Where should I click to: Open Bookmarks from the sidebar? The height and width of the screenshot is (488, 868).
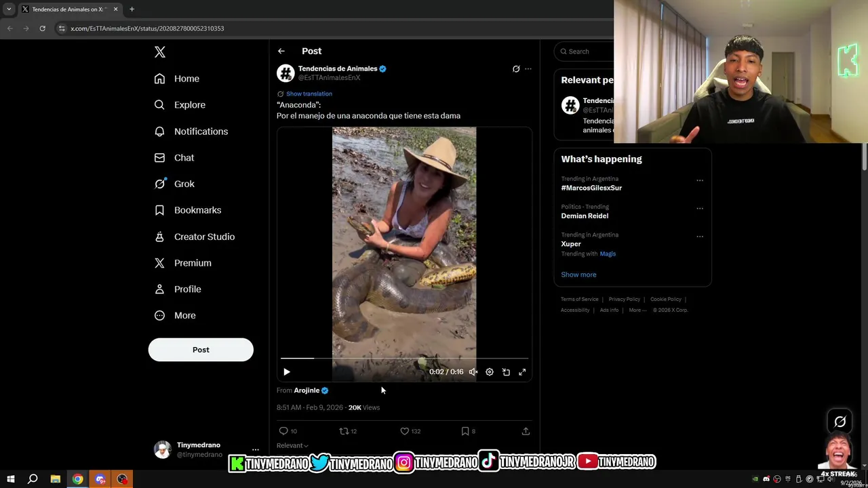coord(187,210)
